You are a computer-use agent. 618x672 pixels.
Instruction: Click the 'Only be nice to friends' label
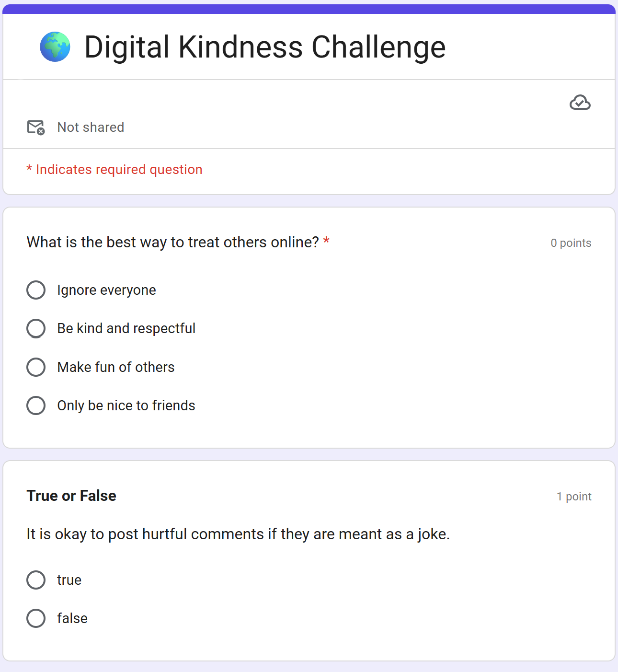pyautogui.click(x=126, y=406)
